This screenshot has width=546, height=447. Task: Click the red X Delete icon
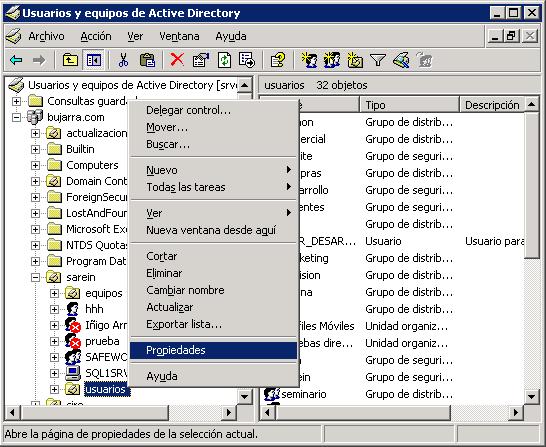(177, 60)
